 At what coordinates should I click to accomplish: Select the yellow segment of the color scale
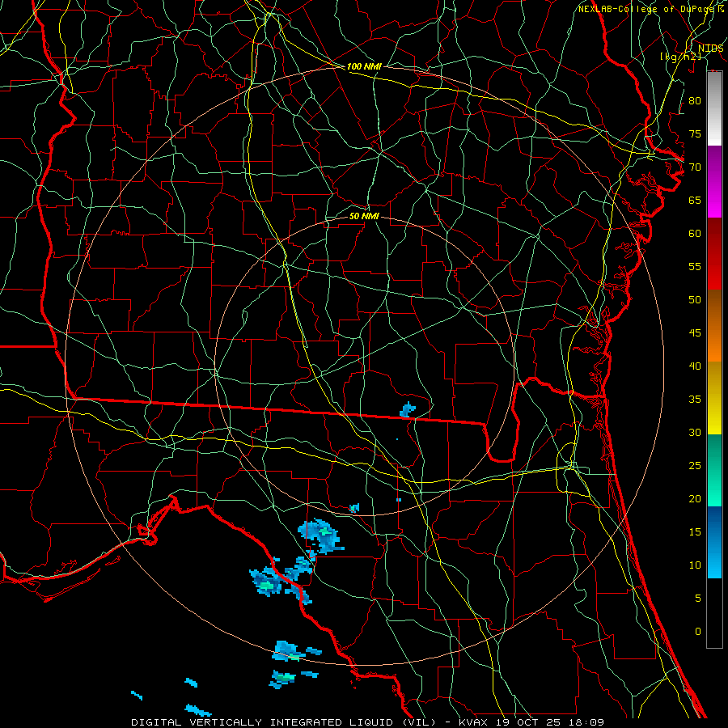point(714,398)
